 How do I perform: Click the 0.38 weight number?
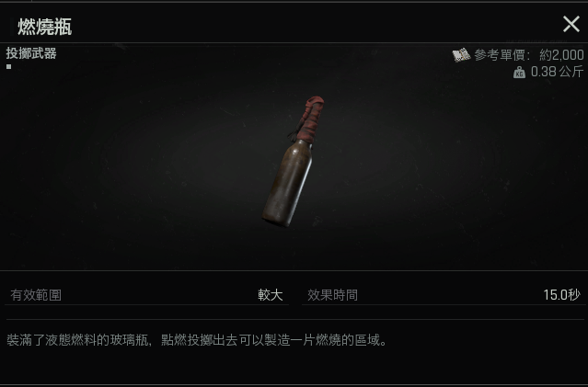coord(543,72)
